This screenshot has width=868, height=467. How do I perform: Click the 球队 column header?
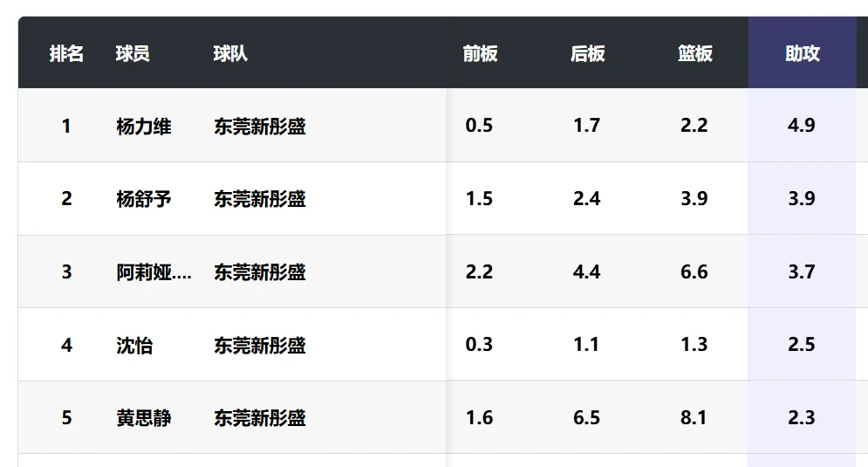click(x=230, y=53)
